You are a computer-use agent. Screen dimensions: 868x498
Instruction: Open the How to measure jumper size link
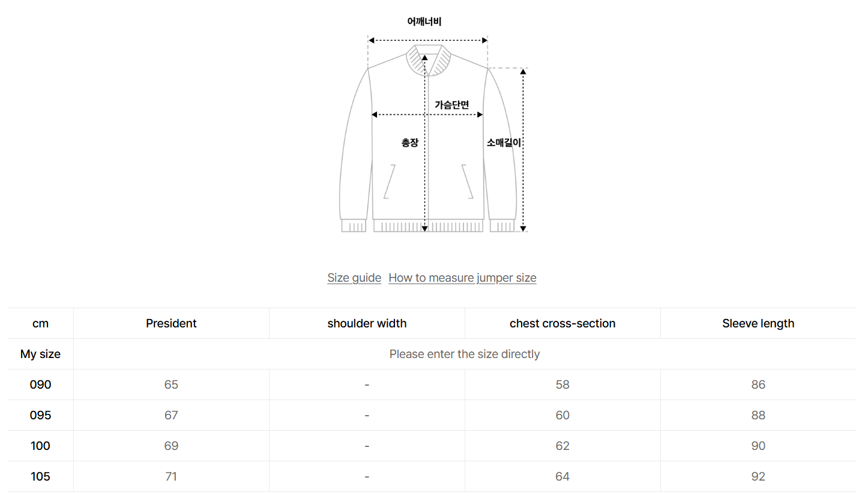coord(462,278)
